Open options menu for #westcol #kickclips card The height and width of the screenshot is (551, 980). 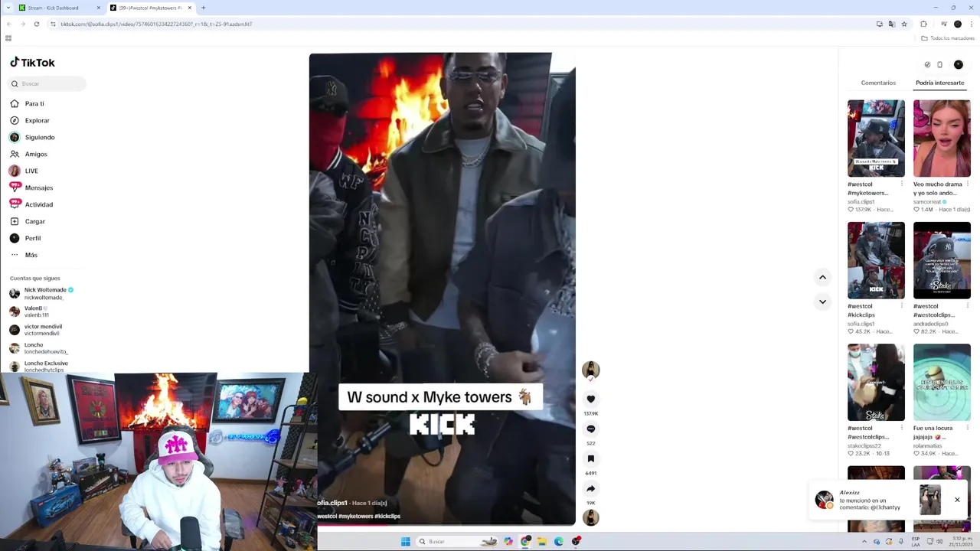901,305
